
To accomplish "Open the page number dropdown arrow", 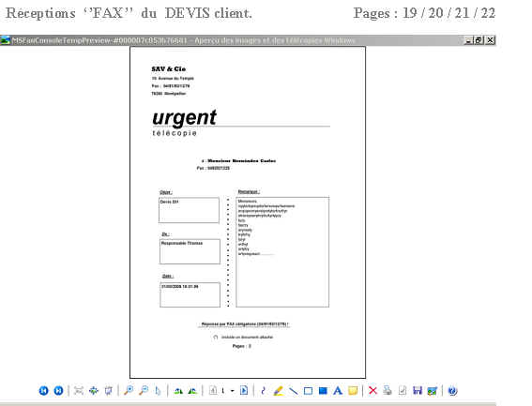I will click(233, 391).
